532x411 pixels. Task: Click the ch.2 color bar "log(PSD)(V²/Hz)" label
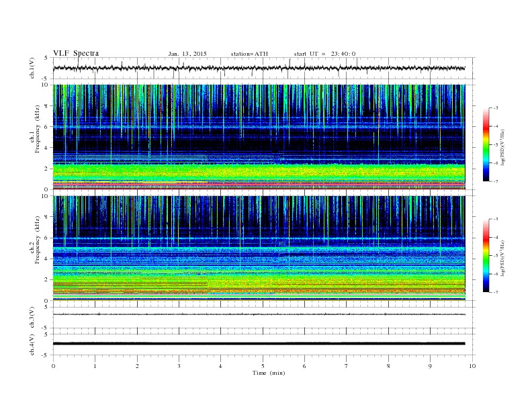pyautogui.click(x=502, y=258)
